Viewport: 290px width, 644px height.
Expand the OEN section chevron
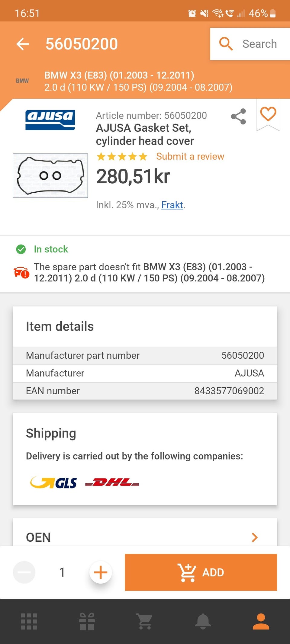click(x=255, y=537)
